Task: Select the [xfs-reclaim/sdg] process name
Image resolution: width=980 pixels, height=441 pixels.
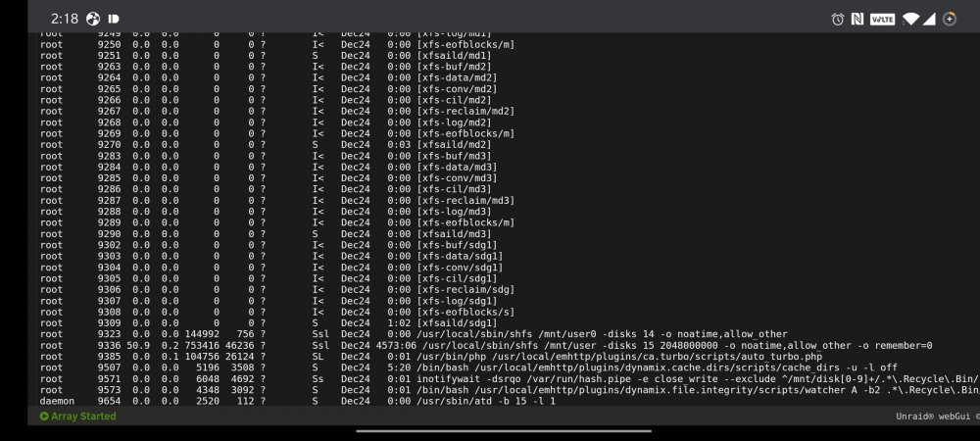Action: (x=465, y=290)
